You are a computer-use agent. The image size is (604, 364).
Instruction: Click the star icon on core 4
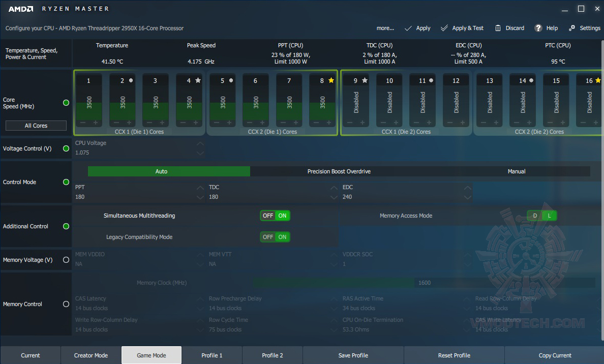pos(198,80)
